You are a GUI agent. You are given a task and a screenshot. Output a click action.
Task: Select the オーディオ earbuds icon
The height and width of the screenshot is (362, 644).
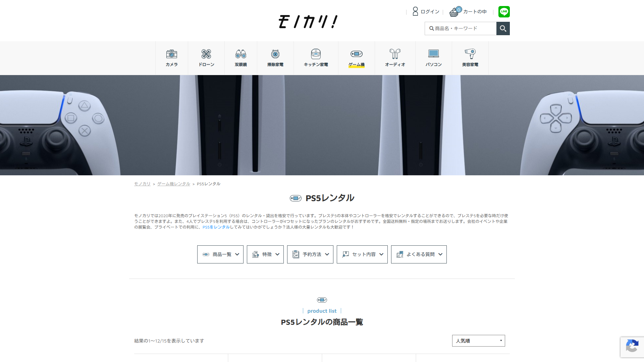point(395,54)
